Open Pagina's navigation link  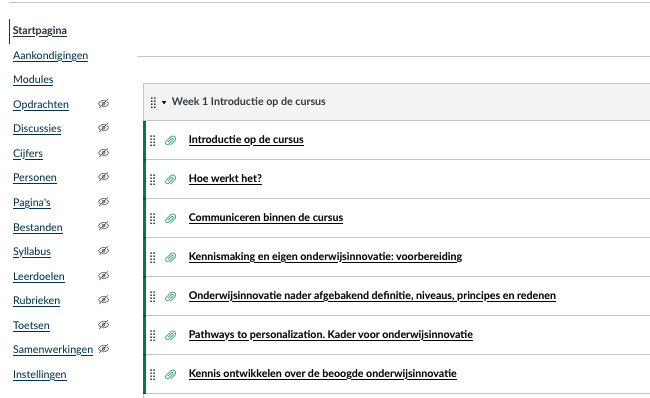[x=32, y=202]
